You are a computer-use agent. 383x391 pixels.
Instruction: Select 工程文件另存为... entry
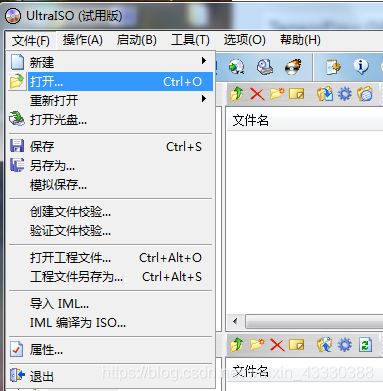pos(110,277)
